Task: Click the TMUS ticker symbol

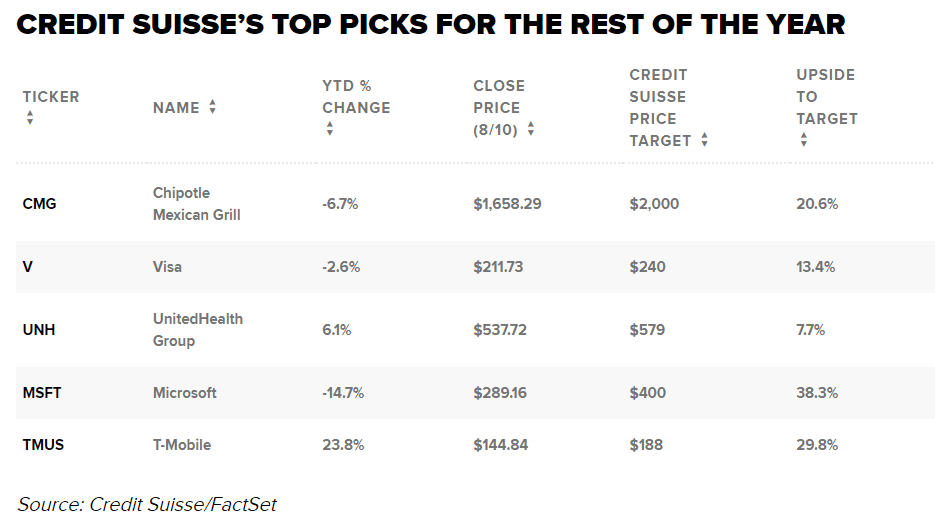Action: (x=43, y=444)
